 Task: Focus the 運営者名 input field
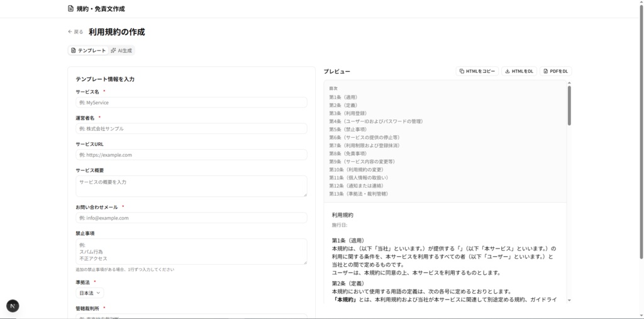pyautogui.click(x=191, y=128)
